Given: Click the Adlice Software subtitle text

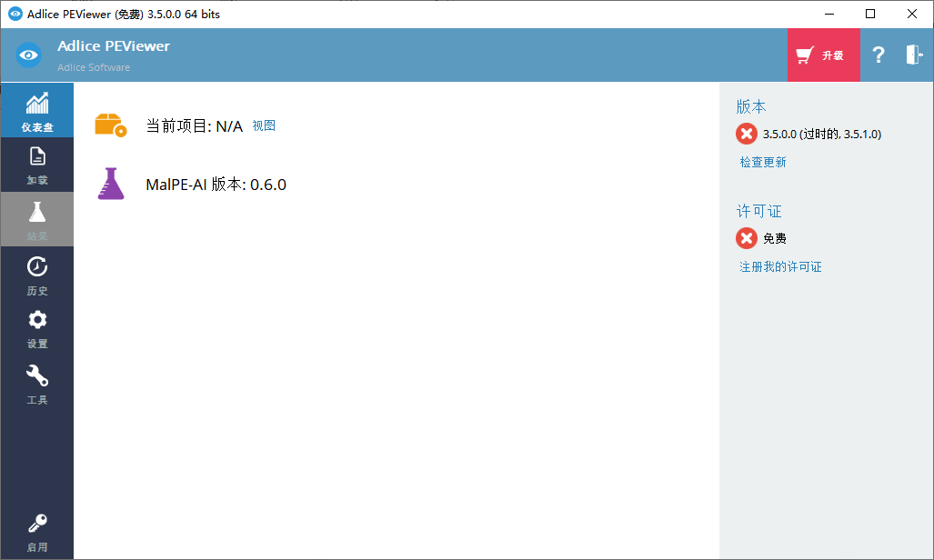Looking at the screenshot, I should [94, 67].
